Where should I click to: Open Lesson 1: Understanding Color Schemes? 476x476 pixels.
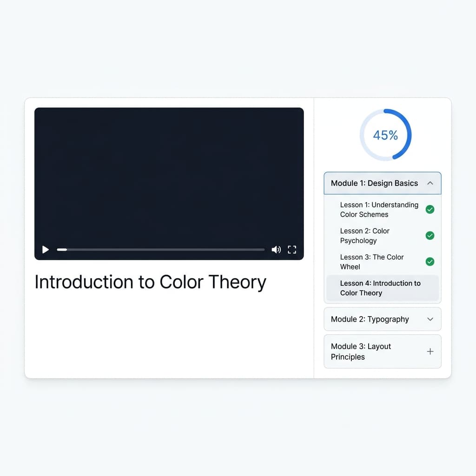tap(383, 210)
